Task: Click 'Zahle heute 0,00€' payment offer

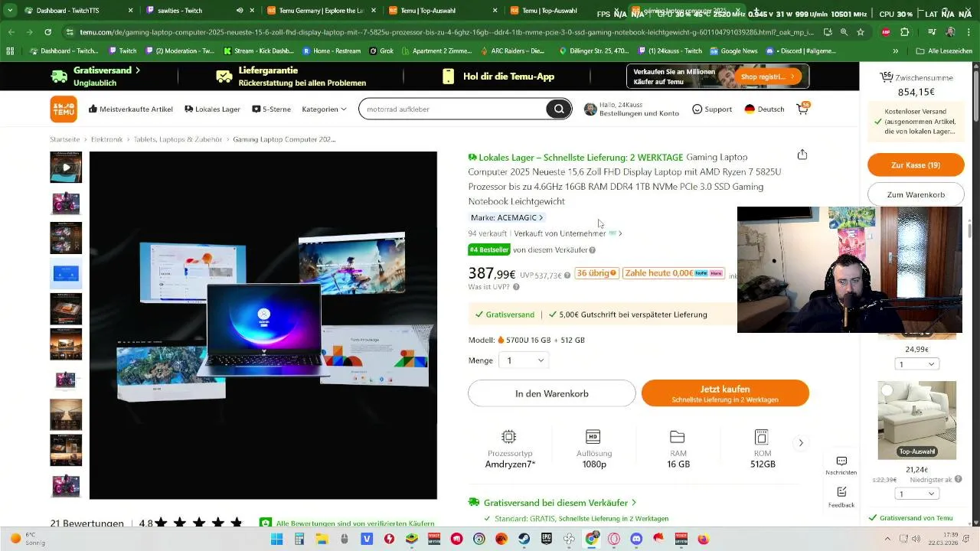Action: [674, 273]
